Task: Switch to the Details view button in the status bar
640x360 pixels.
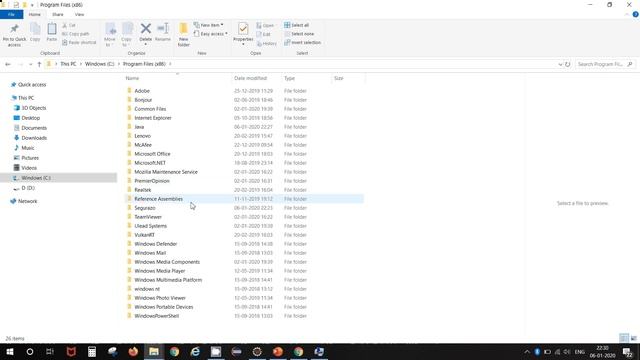Action: [624, 338]
